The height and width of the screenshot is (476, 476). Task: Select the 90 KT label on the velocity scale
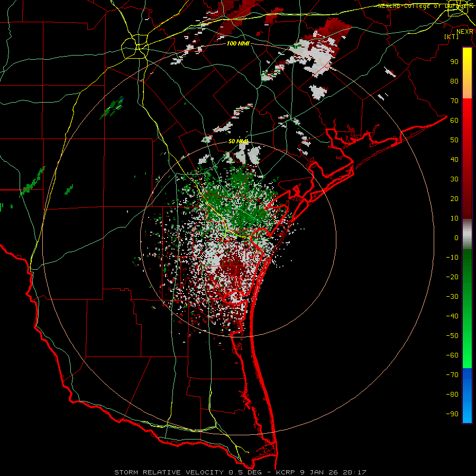pos(454,62)
